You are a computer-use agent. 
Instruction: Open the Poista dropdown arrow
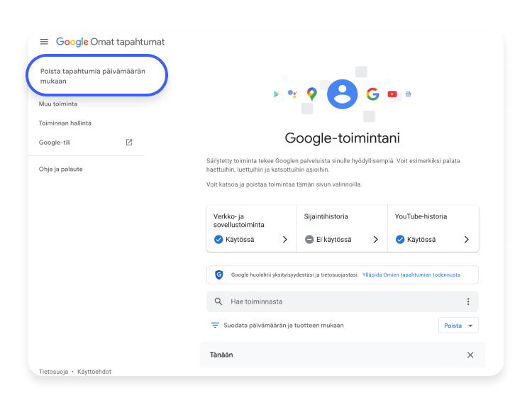(470, 326)
